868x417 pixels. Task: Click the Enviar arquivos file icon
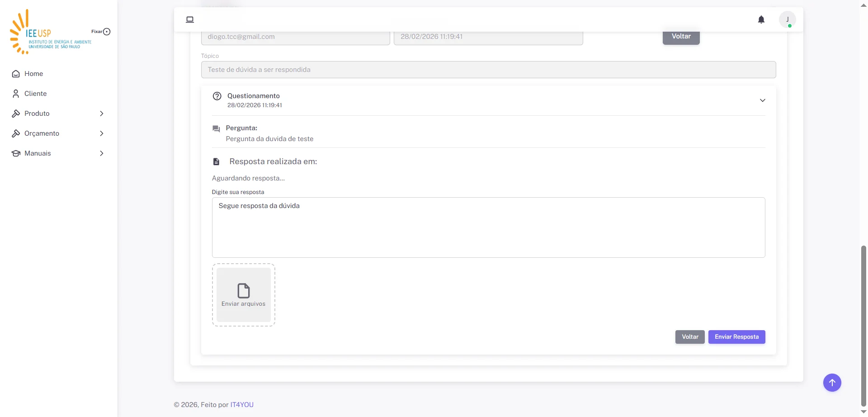tap(244, 290)
